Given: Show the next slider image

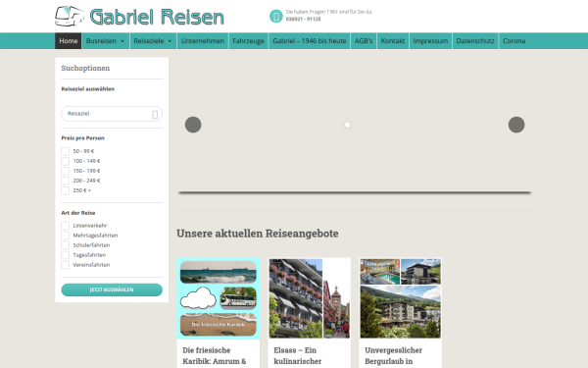Looking at the screenshot, I should pyautogui.click(x=516, y=125).
